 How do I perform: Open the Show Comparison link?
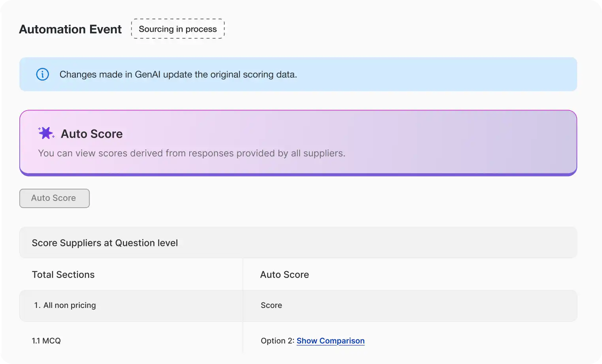(x=331, y=341)
